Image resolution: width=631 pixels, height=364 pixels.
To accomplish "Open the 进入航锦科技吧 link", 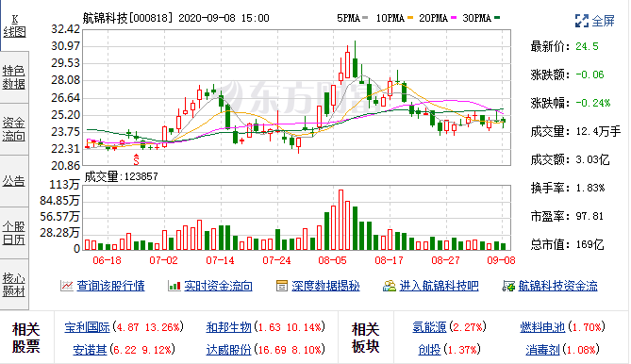I will click(439, 286).
